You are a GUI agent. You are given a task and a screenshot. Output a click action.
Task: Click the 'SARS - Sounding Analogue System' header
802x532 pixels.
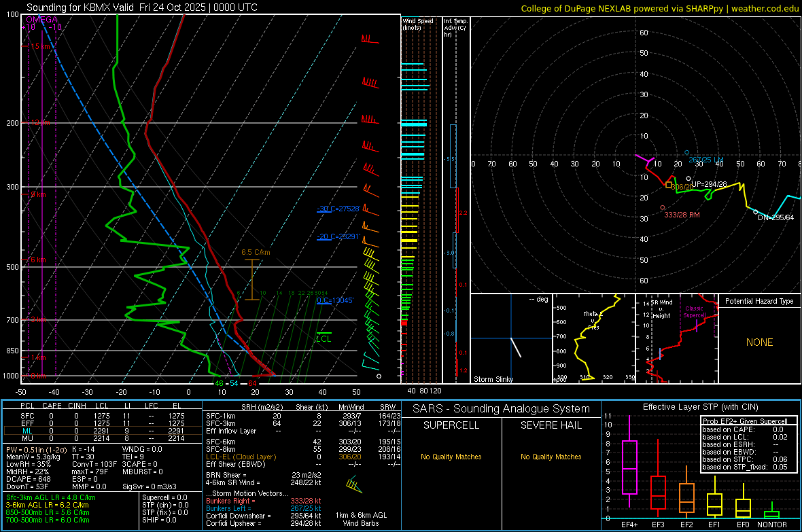[x=501, y=409]
